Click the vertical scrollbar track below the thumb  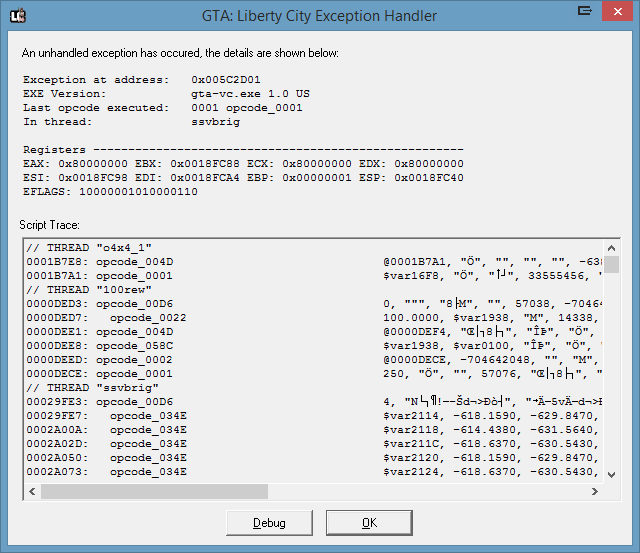(610, 380)
